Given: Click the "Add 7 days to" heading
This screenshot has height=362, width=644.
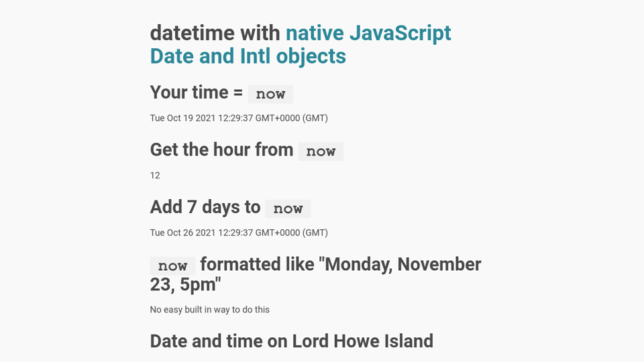Looking at the screenshot, I should tap(205, 207).
